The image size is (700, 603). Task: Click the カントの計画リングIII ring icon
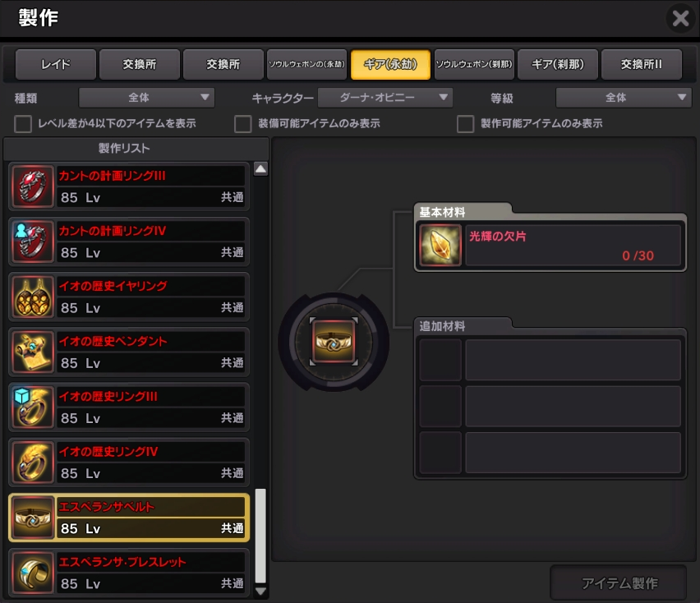click(33, 186)
